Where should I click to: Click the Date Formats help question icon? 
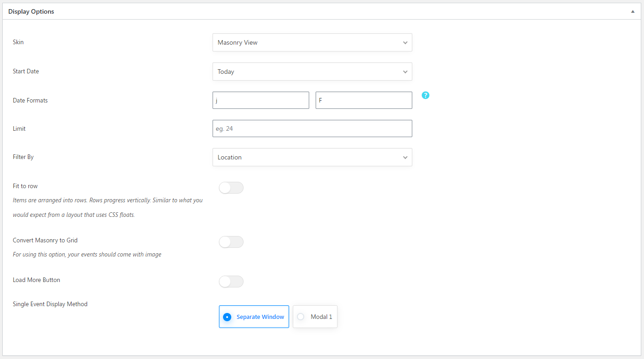[x=426, y=95]
